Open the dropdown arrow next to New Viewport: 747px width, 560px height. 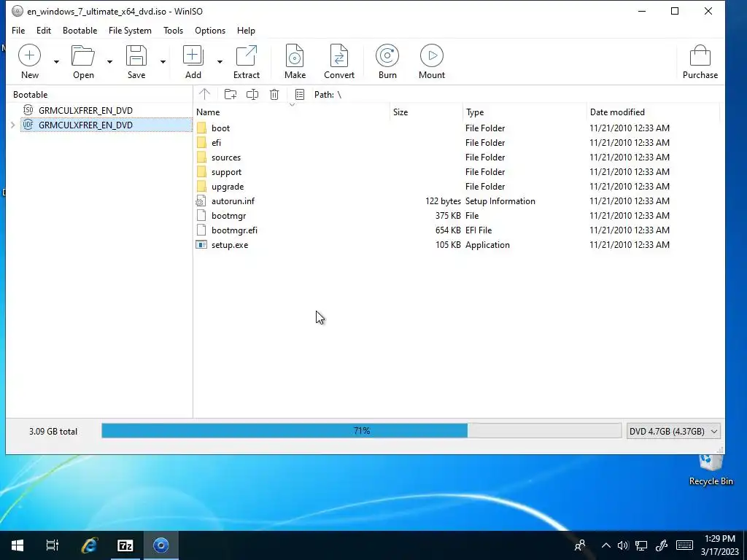click(x=56, y=62)
